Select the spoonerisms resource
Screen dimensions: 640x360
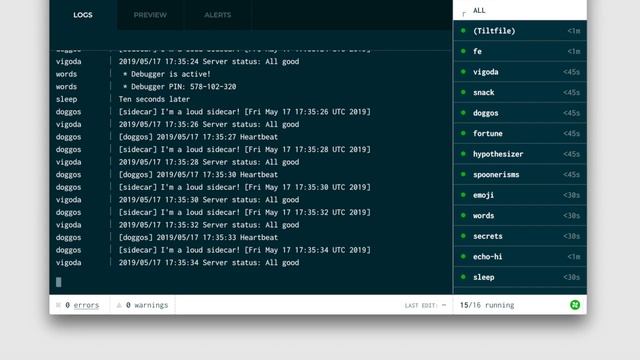[x=520, y=174]
